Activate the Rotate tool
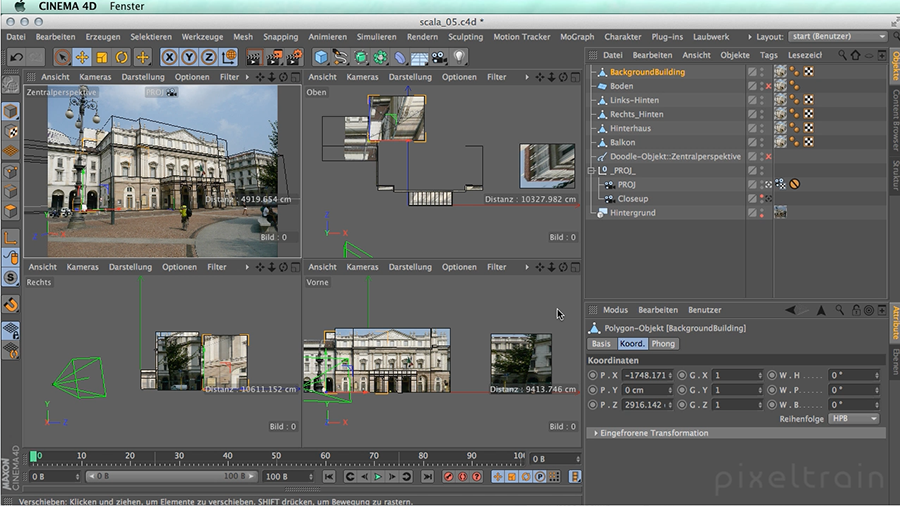 [x=122, y=57]
